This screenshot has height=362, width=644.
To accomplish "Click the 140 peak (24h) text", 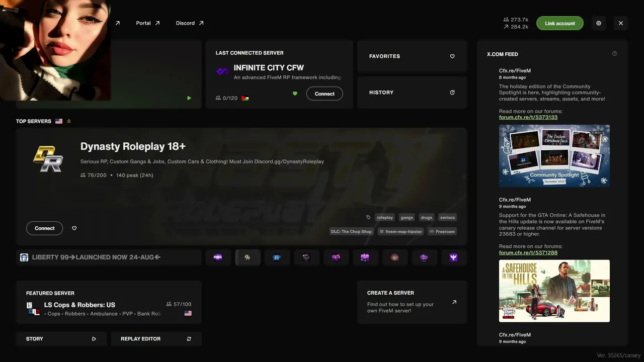I will [x=134, y=175].
